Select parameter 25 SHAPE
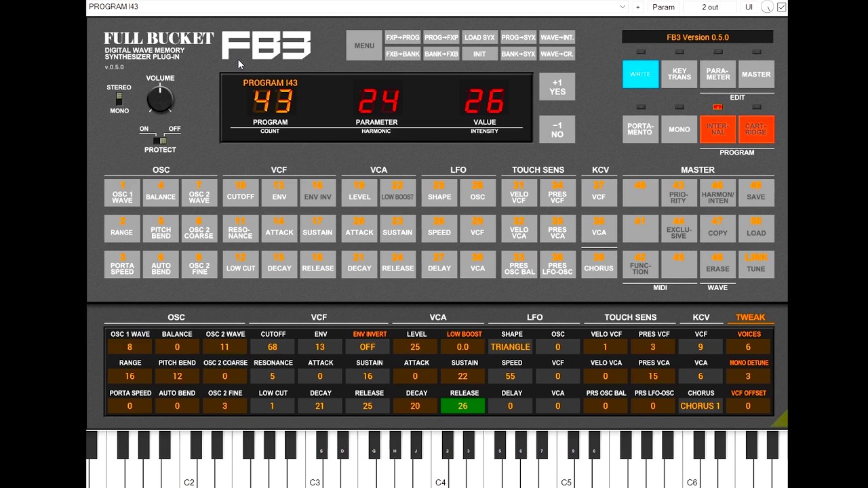868x488 pixels. pyautogui.click(x=439, y=192)
